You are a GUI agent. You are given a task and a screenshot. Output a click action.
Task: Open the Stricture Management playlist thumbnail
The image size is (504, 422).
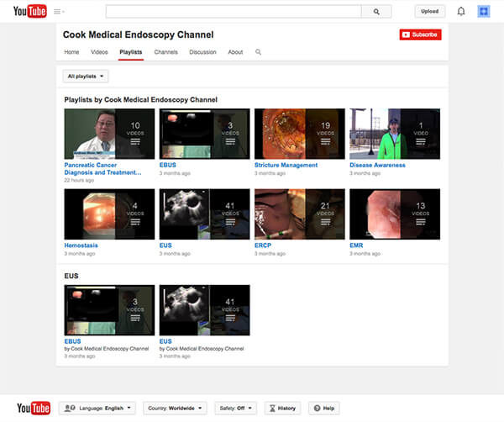[300, 134]
